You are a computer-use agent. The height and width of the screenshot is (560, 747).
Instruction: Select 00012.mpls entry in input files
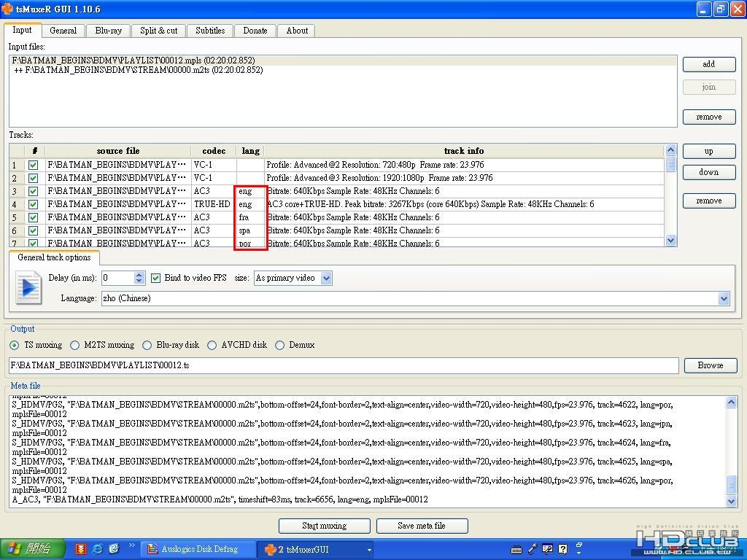(343, 61)
